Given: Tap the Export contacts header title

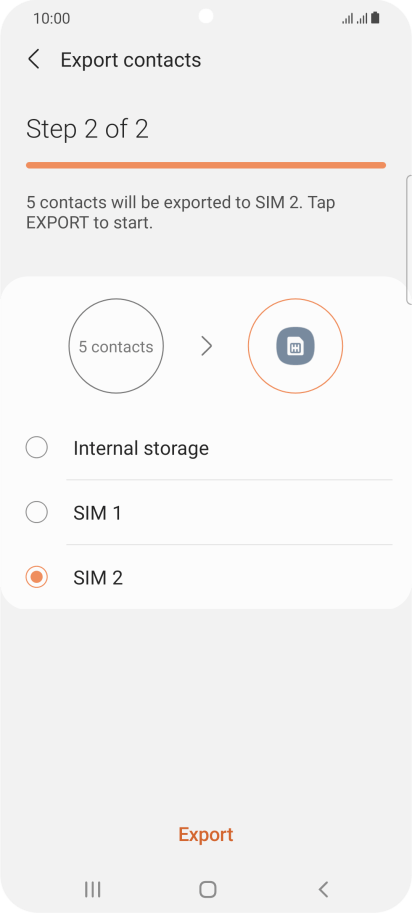Looking at the screenshot, I should (x=131, y=60).
